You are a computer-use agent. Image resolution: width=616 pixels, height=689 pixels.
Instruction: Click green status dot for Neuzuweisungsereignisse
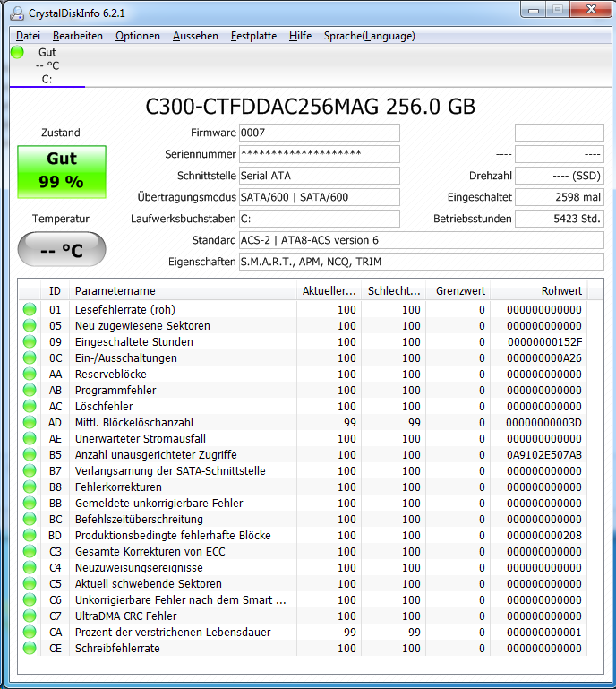point(30,567)
